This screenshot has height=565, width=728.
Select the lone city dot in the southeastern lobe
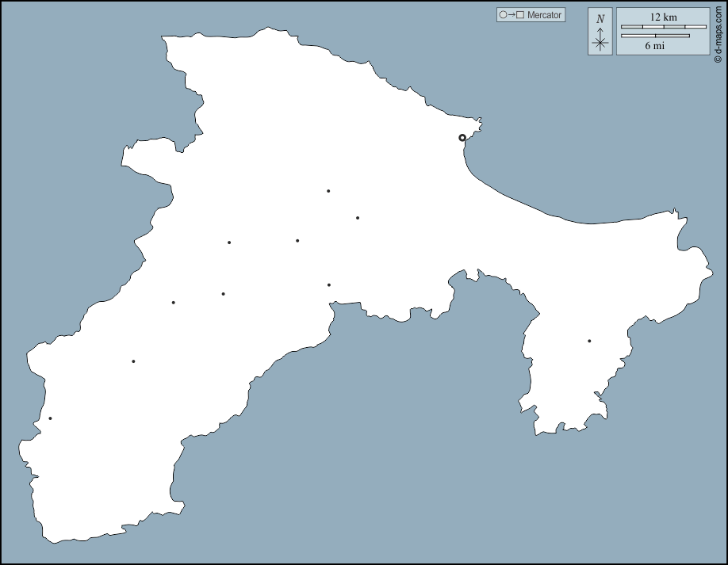[589, 341]
